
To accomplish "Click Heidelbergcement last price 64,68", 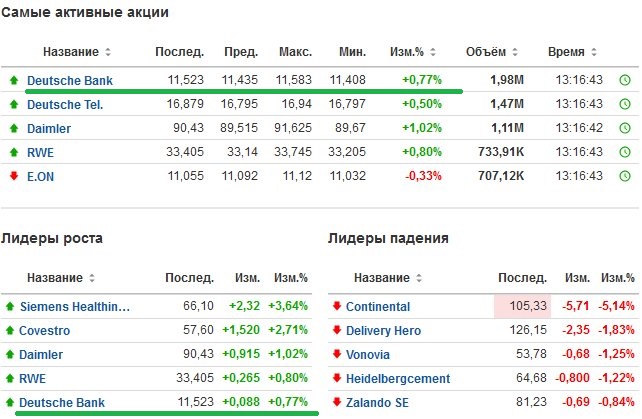I will coord(531,378).
